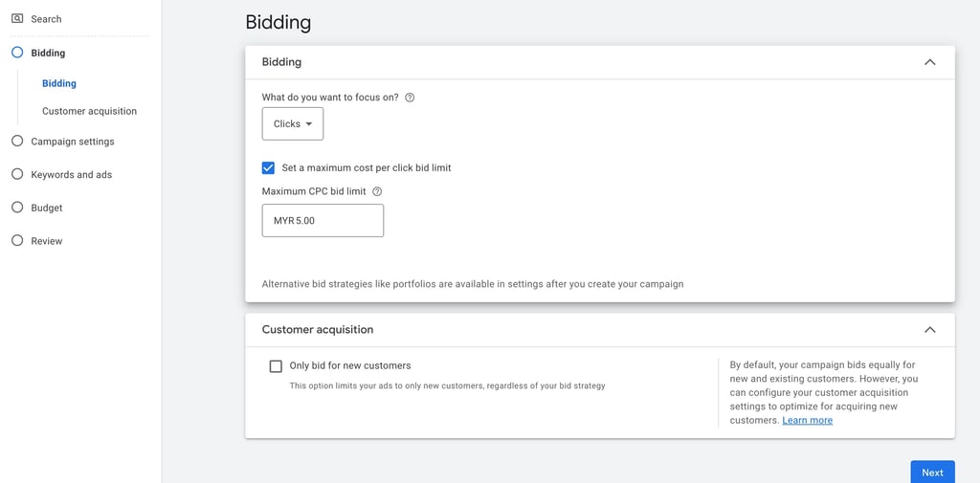Open the Clicks focus dropdown
Viewport: 980px width, 483px height.
tap(293, 124)
